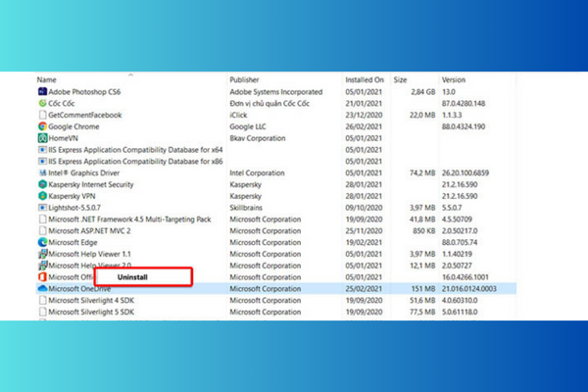
Task: Click the Google LLC publisher cell
Action: pyautogui.click(x=248, y=126)
